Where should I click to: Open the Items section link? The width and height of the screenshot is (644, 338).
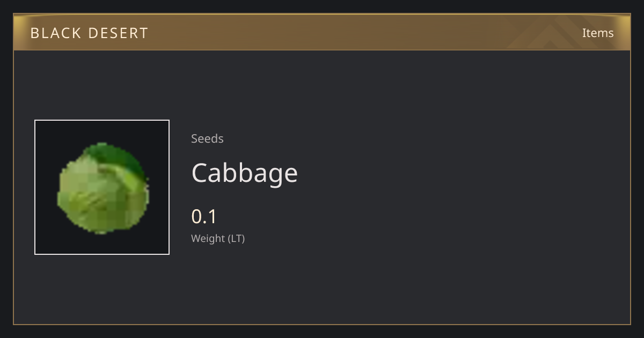coord(597,33)
